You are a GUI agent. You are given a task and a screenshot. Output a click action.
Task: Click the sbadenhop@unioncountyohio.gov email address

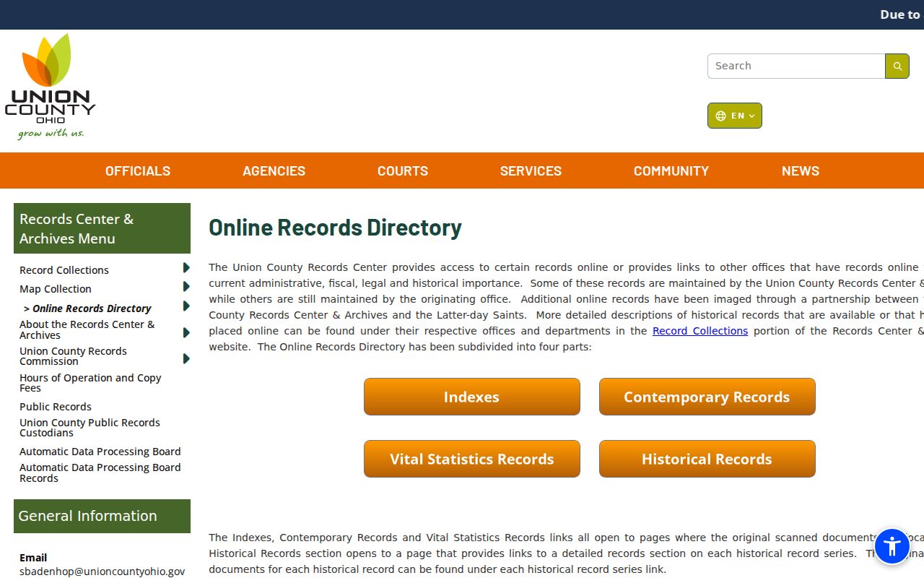pyautogui.click(x=103, y=571)
